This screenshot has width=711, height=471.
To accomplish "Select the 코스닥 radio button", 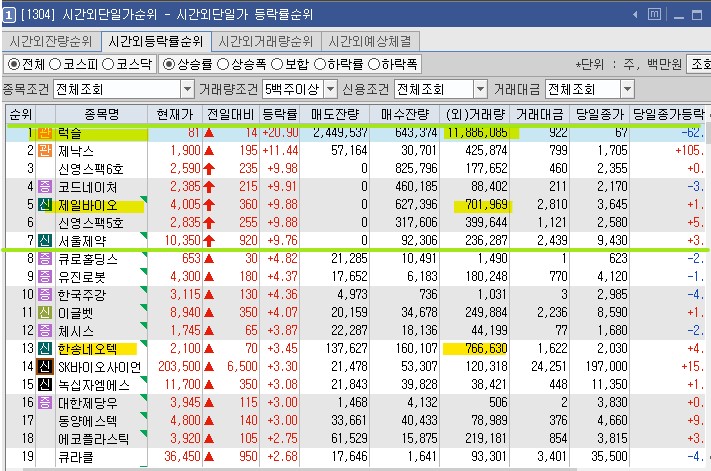I will [x=108, y=64].
